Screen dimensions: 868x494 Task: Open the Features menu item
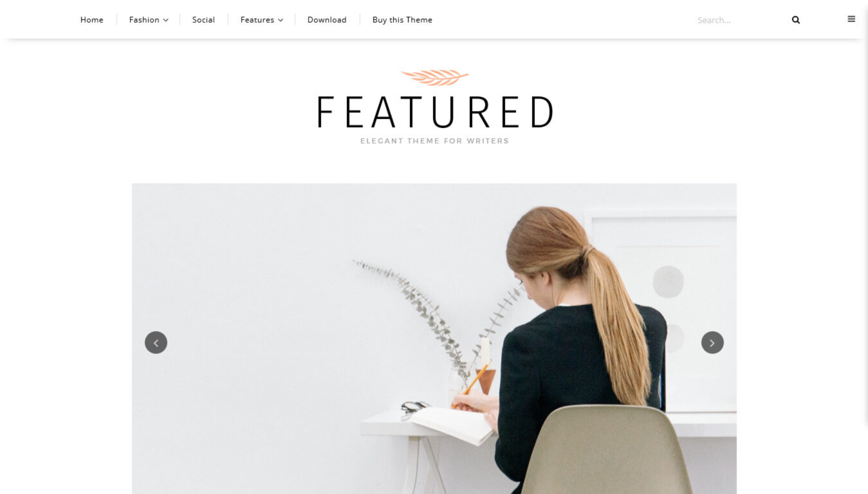click(x=257, y=20)
